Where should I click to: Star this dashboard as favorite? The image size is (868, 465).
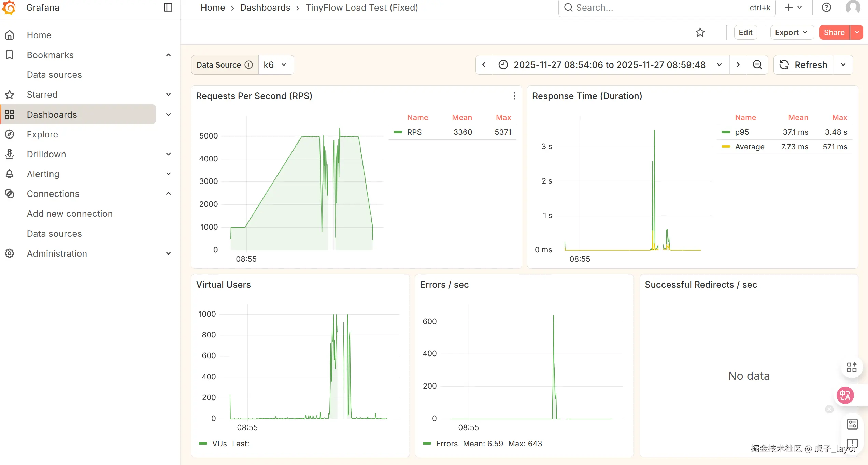(x=700, y=32)
